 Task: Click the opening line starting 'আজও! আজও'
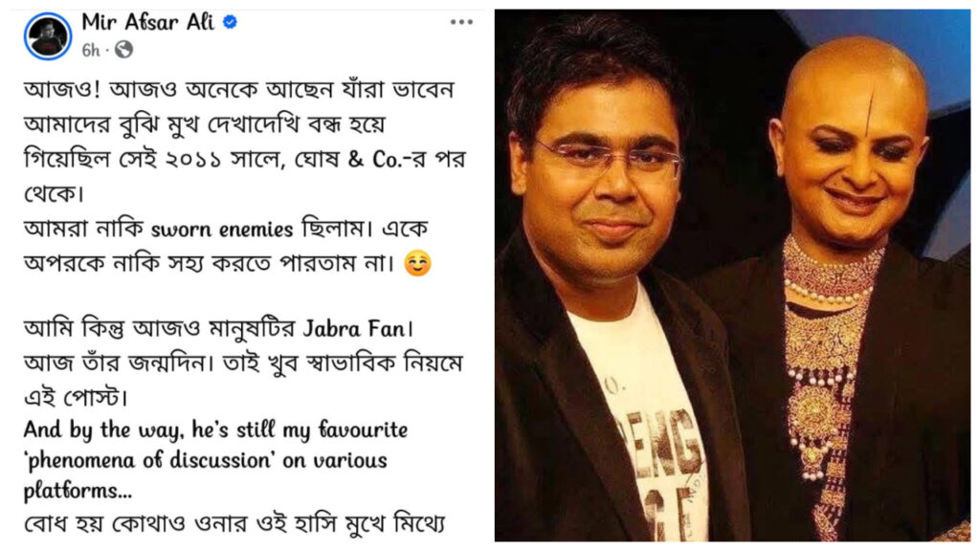[x=239, y=90]
